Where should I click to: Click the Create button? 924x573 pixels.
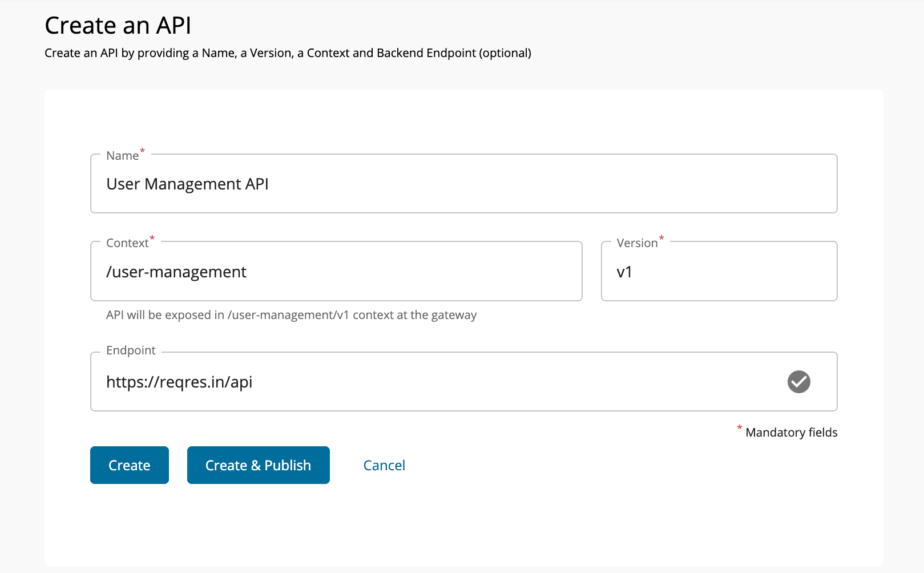[x=129, y=465]
